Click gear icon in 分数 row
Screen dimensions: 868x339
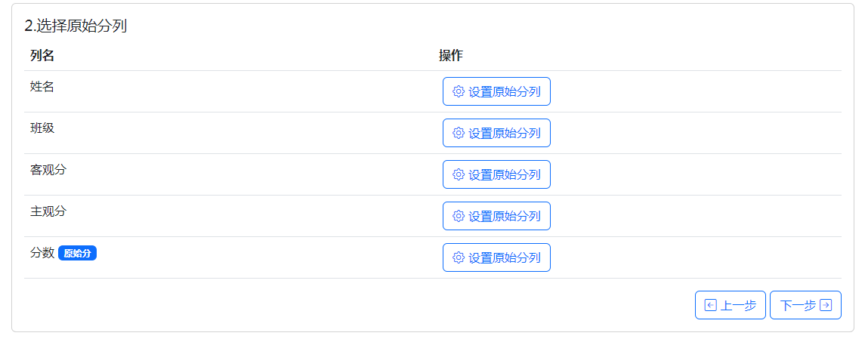pyautogui.click(x=459, y=257)
